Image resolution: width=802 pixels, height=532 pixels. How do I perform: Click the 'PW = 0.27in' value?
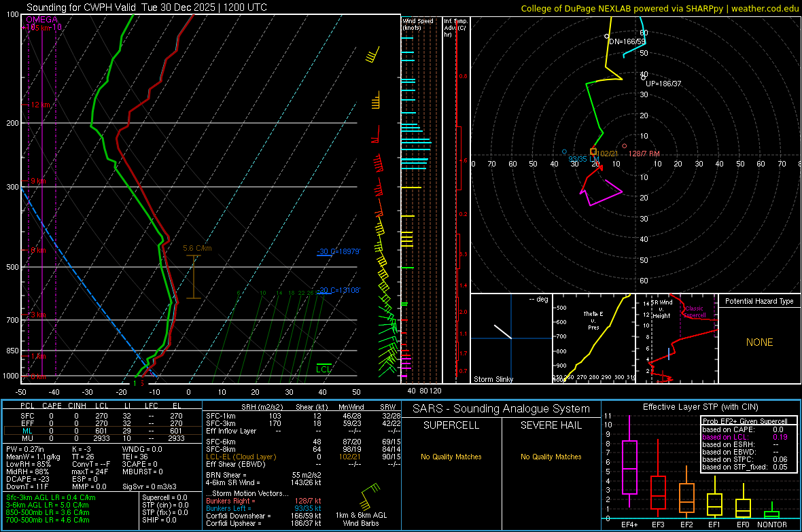click(25, 449)
